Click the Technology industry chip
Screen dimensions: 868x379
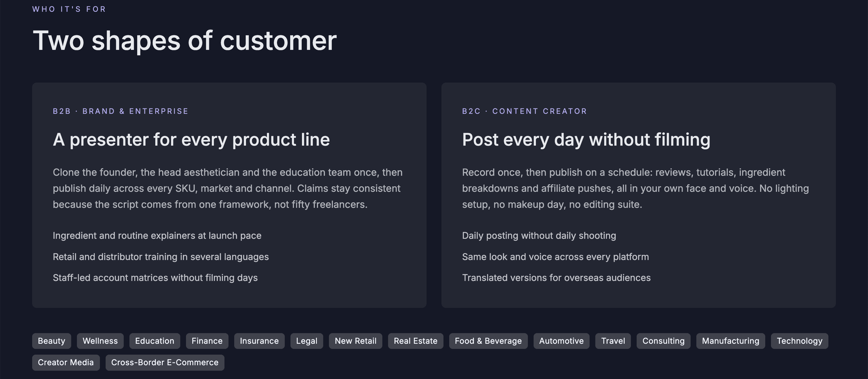799,341
